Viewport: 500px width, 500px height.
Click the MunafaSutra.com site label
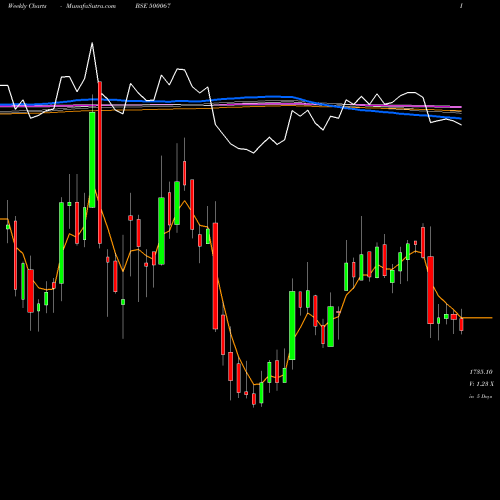point(91,6)
